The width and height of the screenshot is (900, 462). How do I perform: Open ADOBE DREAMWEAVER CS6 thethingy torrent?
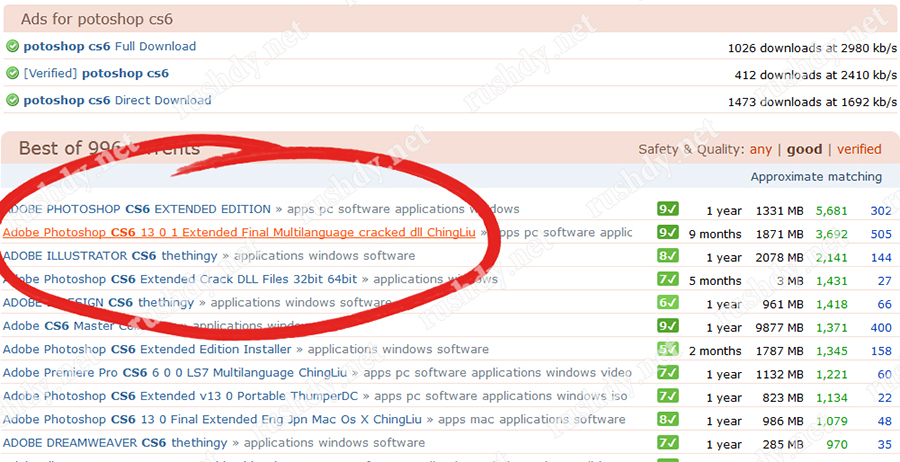pos(115,443)
